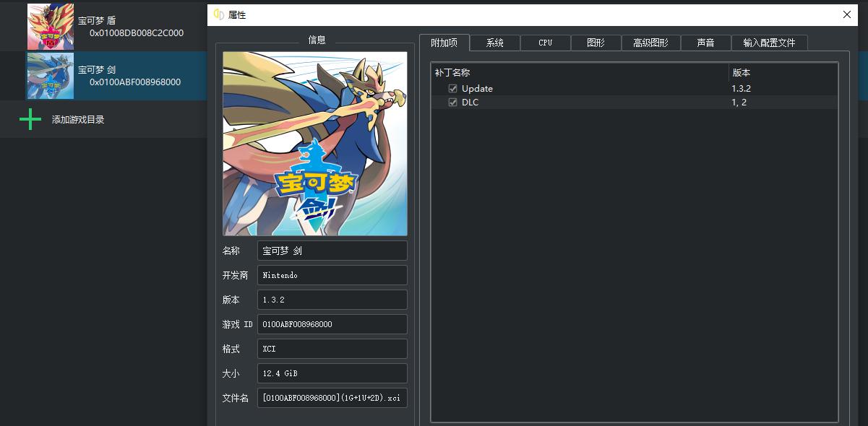Open the 输入配置文件 tab

point(770,43)
